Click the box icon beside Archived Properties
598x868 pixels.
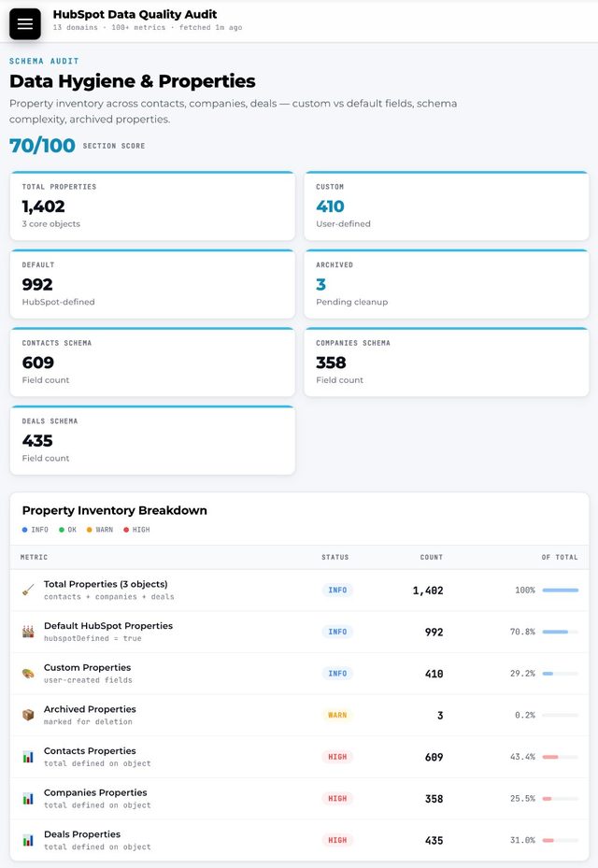(x=28, y=715)
